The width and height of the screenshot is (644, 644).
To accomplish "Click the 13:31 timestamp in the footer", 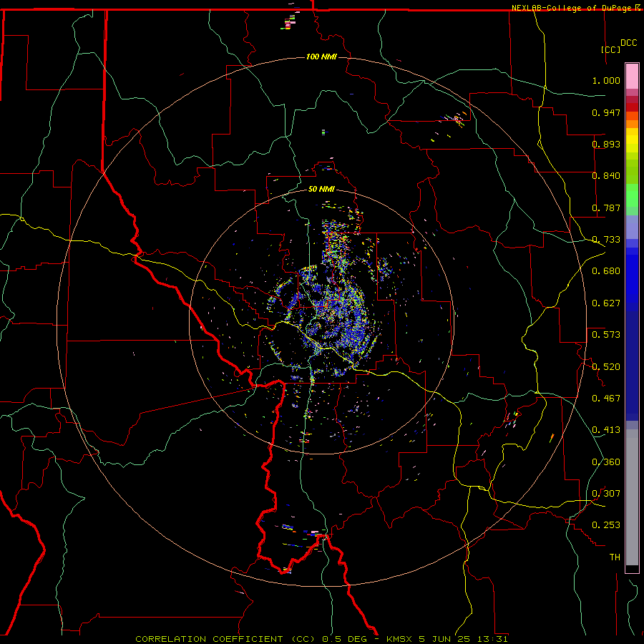I will tap(494, 639).
